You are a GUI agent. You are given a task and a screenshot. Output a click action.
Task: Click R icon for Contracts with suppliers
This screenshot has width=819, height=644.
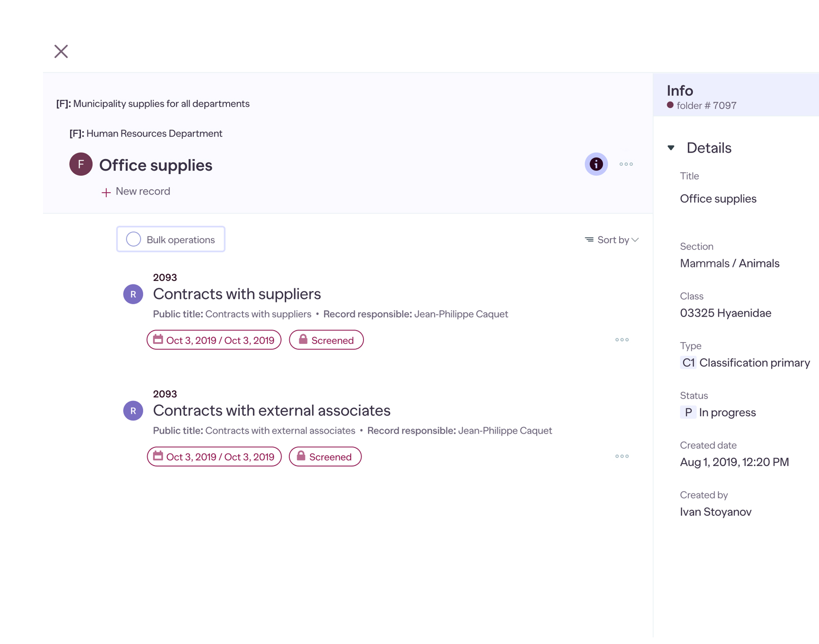(x=133, y=294)
